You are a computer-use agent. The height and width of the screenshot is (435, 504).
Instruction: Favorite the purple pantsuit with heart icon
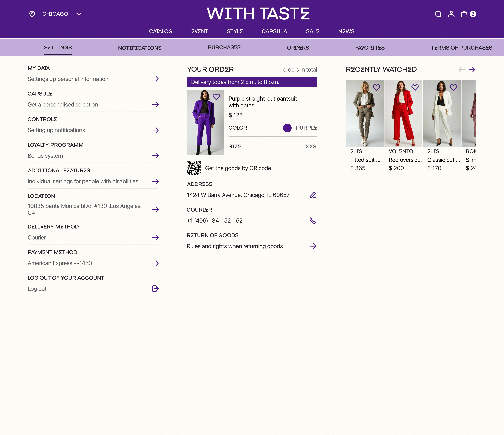(x=216, y=97)
